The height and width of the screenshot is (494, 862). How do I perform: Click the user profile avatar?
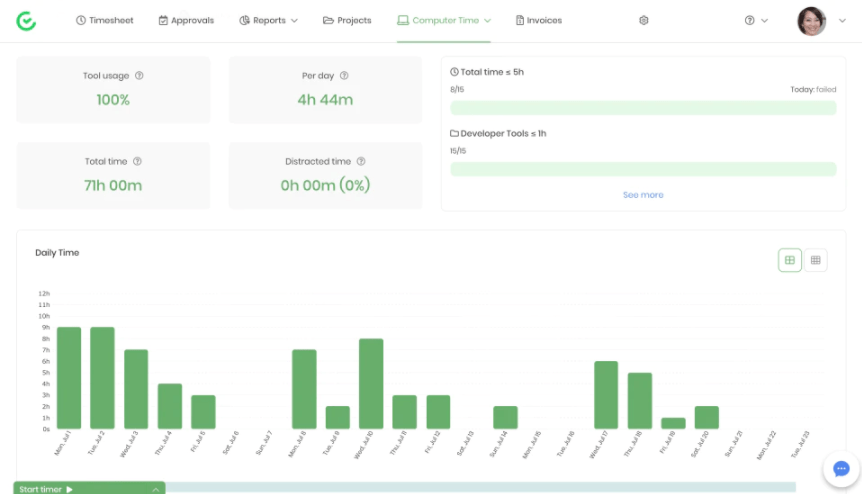811,21
